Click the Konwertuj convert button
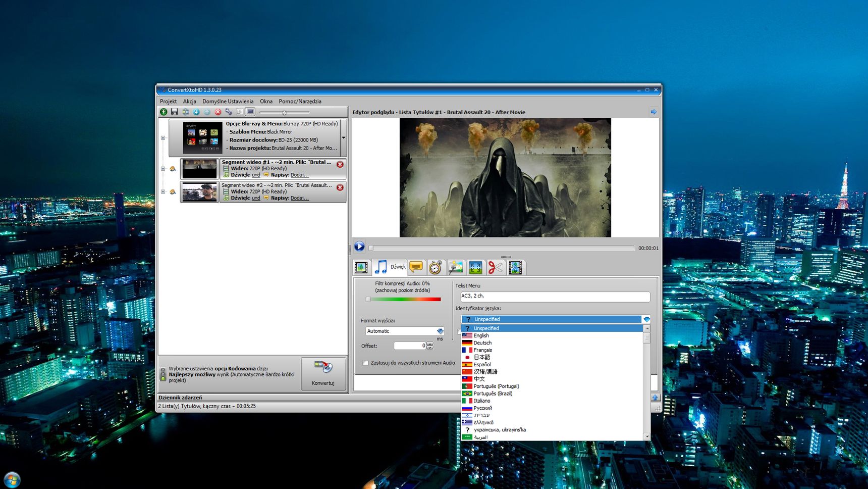 (323, 373)
